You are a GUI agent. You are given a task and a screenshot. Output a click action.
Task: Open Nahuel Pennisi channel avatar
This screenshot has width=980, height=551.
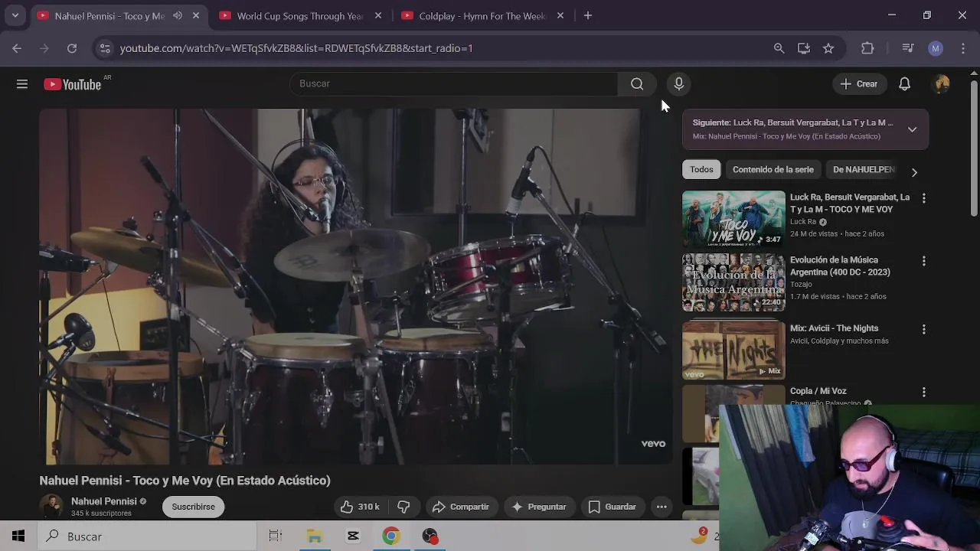pyautogui.click(x=52, y=507)
